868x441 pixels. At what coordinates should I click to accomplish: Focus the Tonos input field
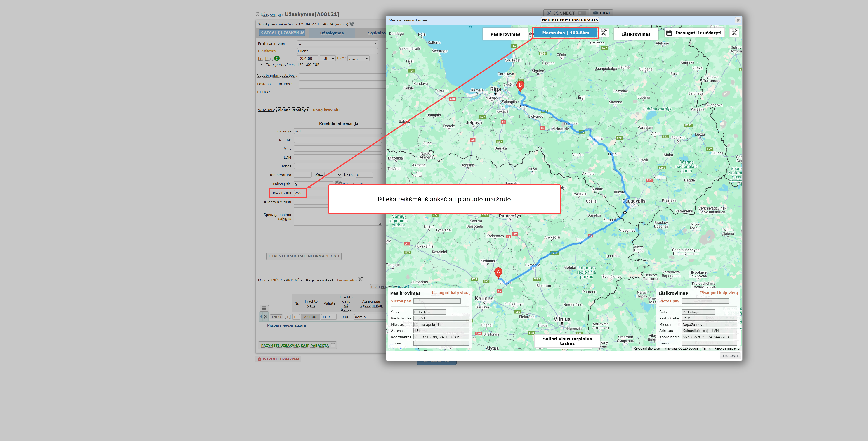click(338, 166)
